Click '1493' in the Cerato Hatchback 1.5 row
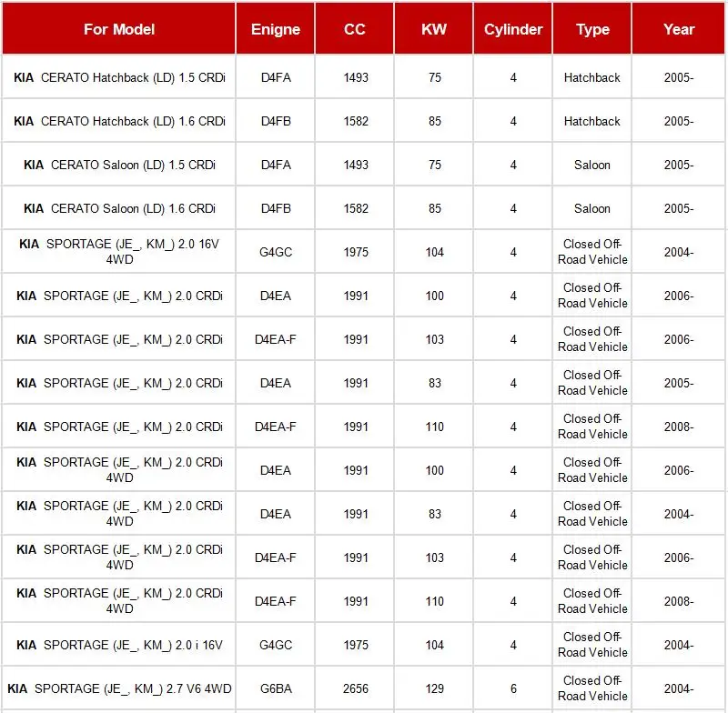Viewport: 728px width, 713px height. 356,77
